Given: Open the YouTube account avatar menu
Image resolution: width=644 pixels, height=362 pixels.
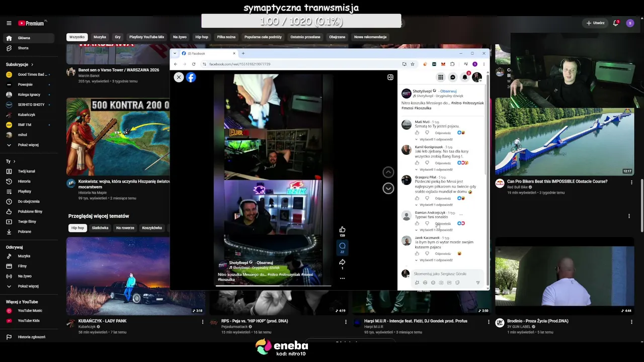Looking at the screenshot, I should pyautogui.click(x=630, y=23).
